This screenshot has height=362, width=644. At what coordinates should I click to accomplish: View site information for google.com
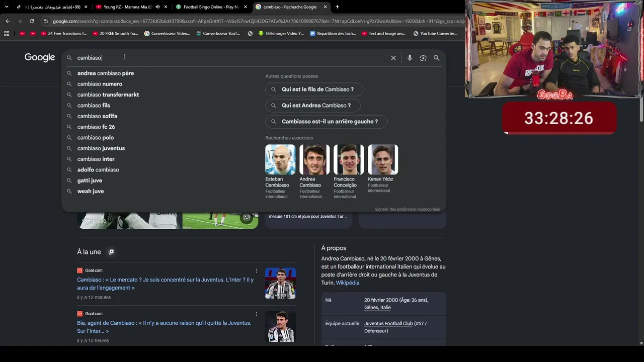pyautogui.click(x=46, y=21)
